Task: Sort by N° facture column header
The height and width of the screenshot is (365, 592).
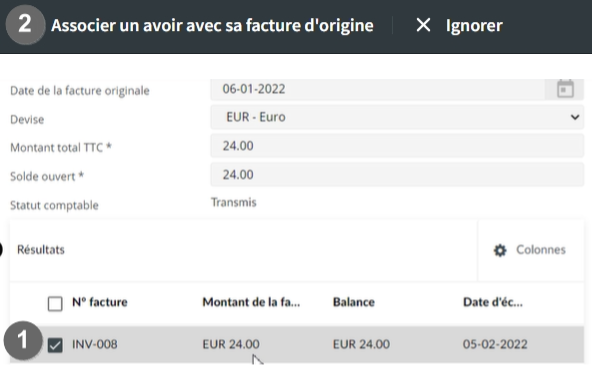Action: pos(100,302)
